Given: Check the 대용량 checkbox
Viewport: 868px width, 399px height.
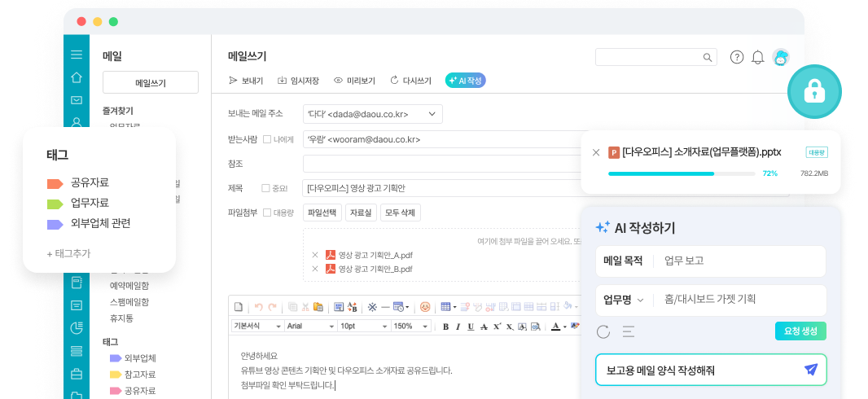Looking at the screenshot, I should pos(267,213).
